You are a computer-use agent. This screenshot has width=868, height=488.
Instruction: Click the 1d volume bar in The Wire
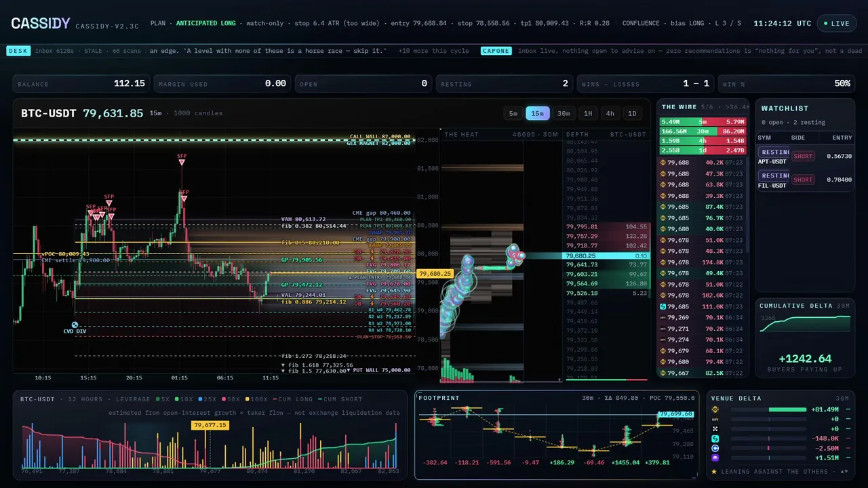[x=703, y=150]
